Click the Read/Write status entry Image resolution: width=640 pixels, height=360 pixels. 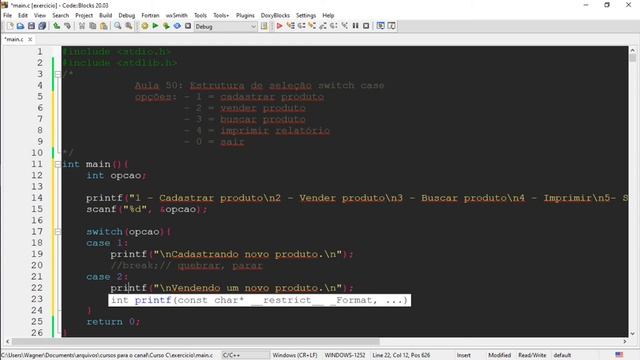pyautogui.click(x=532, y=355)
